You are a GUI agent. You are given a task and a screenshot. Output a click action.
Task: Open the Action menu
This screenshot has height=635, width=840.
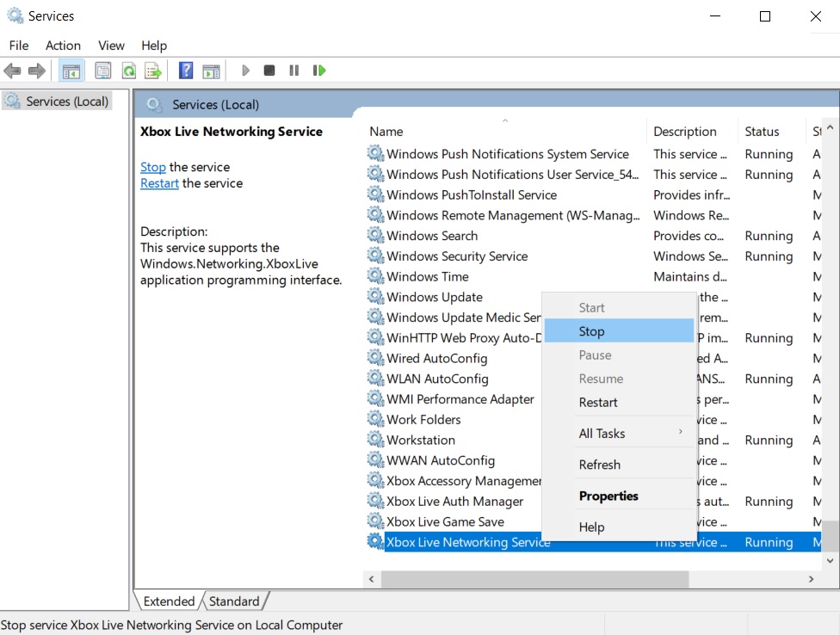[x=63, y=46]
